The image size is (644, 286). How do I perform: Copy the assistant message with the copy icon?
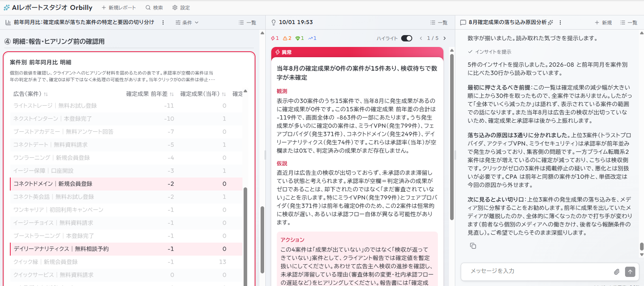473,246
